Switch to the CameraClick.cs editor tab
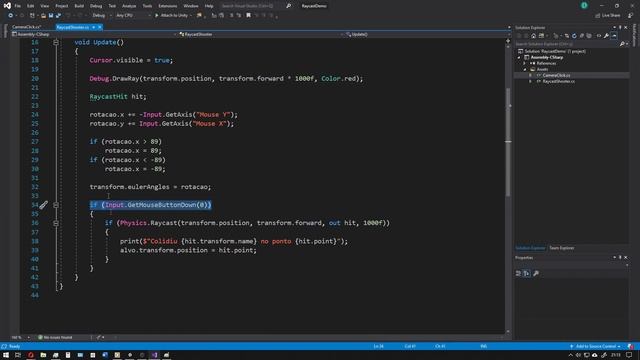This screenshot has height=360, width=640. [27, 27]
